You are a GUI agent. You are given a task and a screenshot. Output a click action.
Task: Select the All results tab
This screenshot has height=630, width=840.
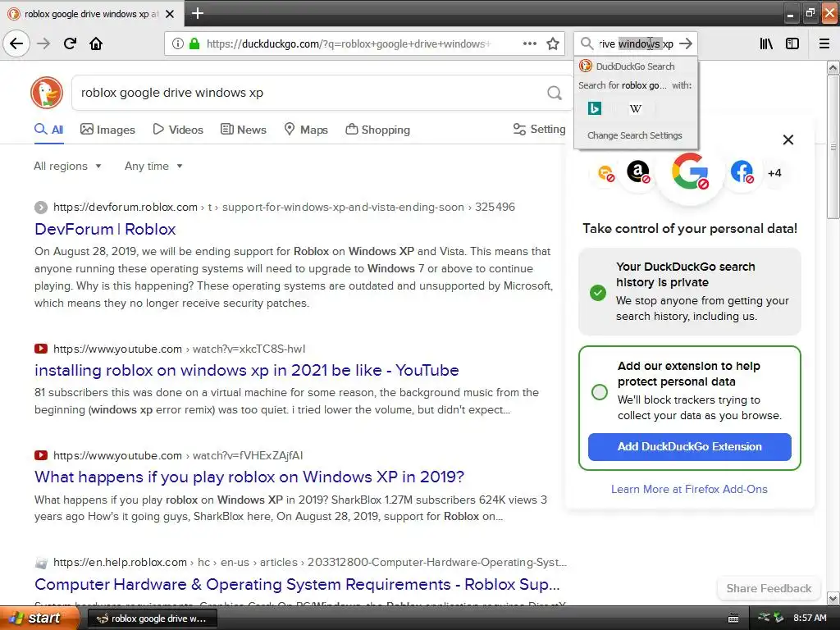coord(48,129)
